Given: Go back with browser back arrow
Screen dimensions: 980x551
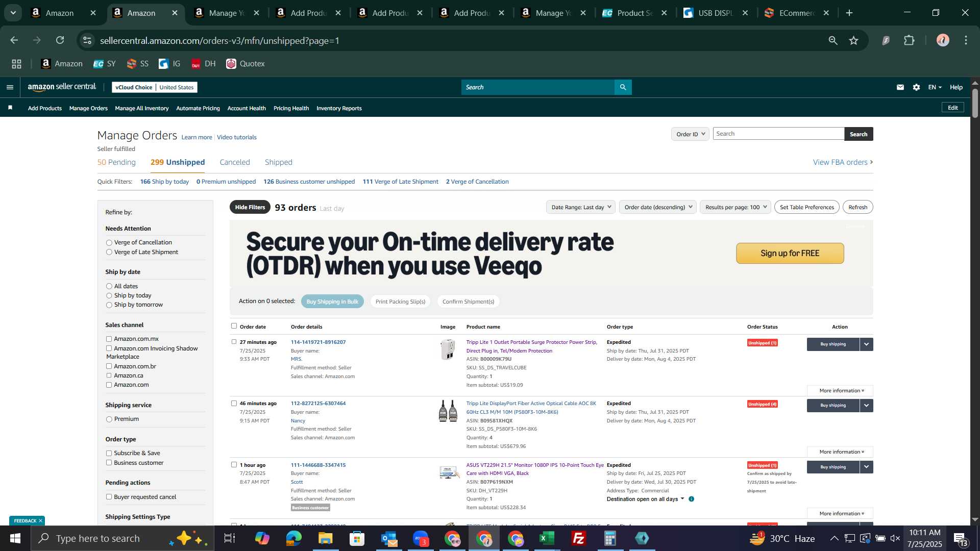Looking at the screenshot, I should (x=14, y=40).
